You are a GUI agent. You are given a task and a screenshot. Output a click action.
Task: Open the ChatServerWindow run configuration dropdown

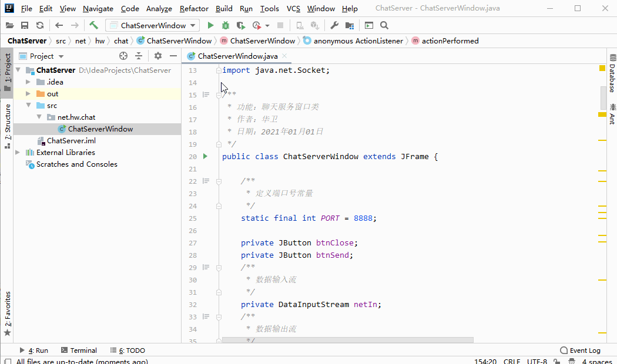click(153, 26)
